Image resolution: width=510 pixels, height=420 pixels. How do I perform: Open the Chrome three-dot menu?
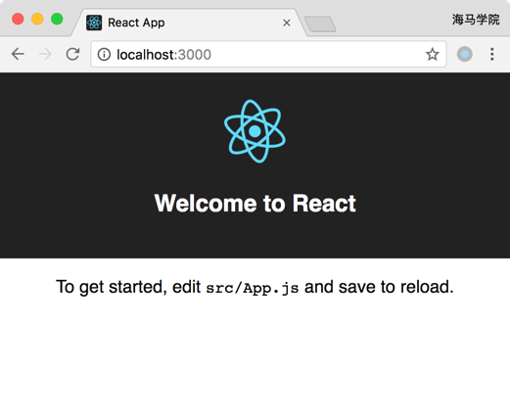pos(492,54)
